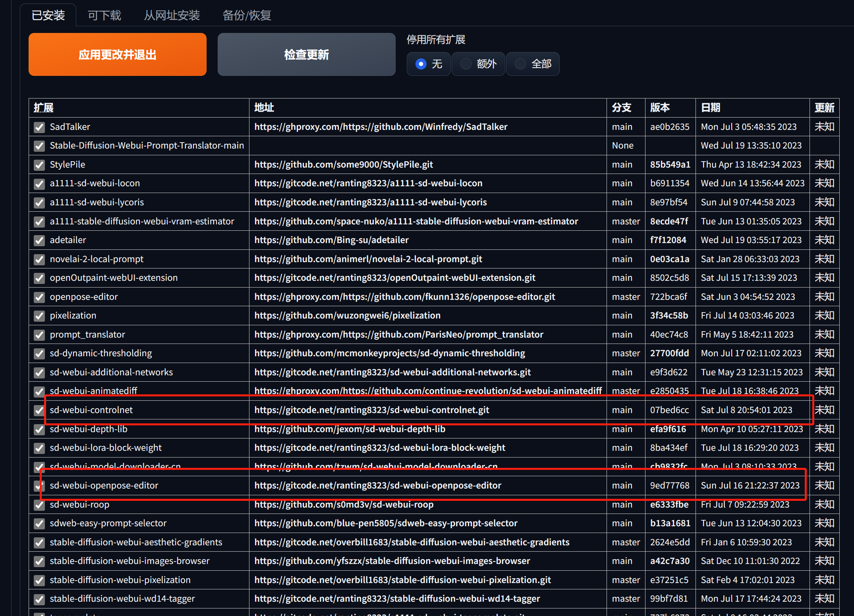The image size is (854, 616).
Task: Uncheck the novelai-2-local-prompt checkbox
Action: point(39,259)
